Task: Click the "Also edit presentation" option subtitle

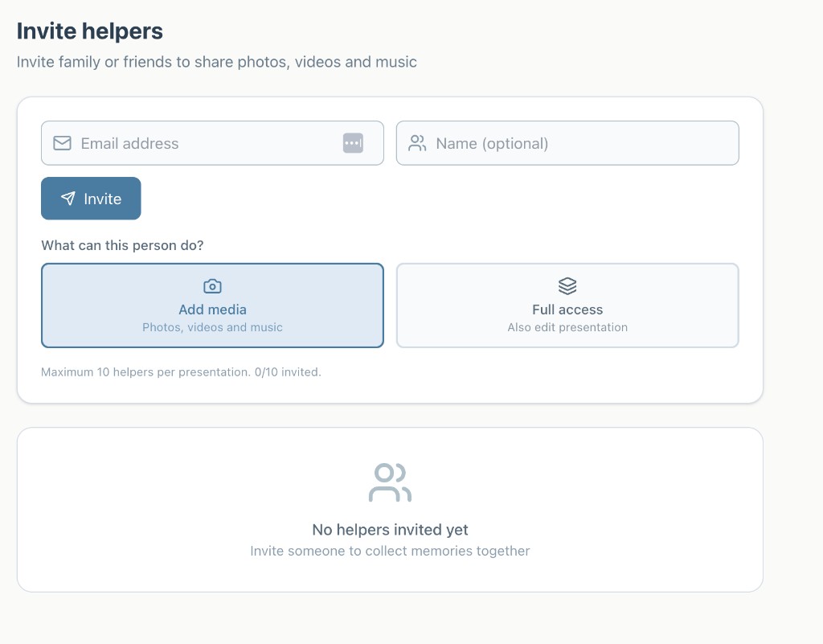Action: pos(567,328)
